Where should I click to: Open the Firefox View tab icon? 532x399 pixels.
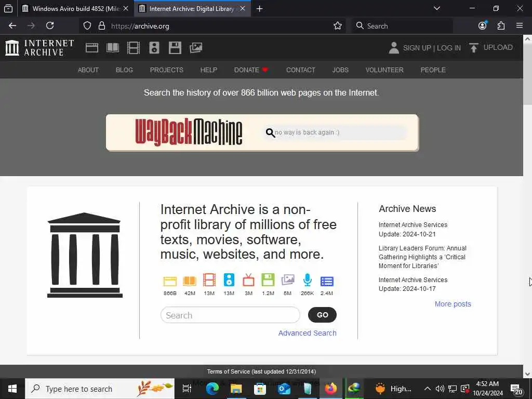[8, 8]
